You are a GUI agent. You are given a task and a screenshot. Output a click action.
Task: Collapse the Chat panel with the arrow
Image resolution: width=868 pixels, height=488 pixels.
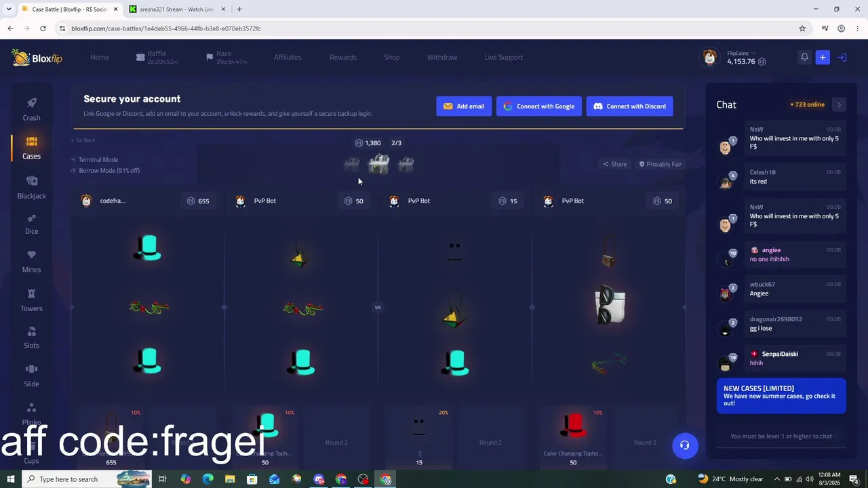pyautogui.click(x=839, y=105)
